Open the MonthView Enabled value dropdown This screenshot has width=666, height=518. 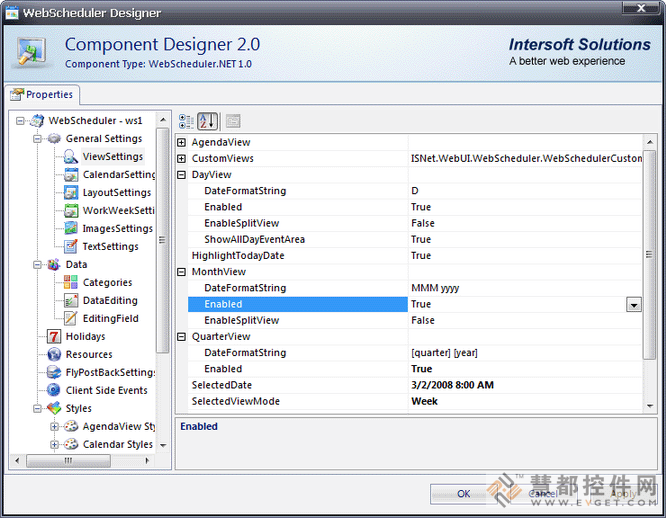click(x=634, y=305)
